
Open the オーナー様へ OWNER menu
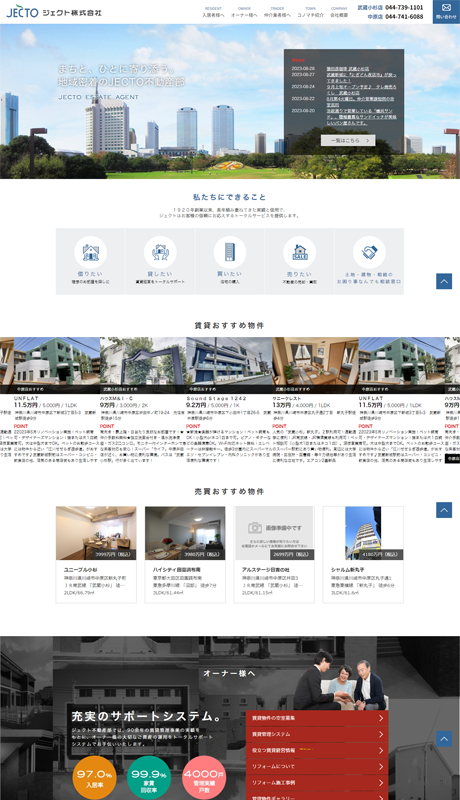pos(244,12)
